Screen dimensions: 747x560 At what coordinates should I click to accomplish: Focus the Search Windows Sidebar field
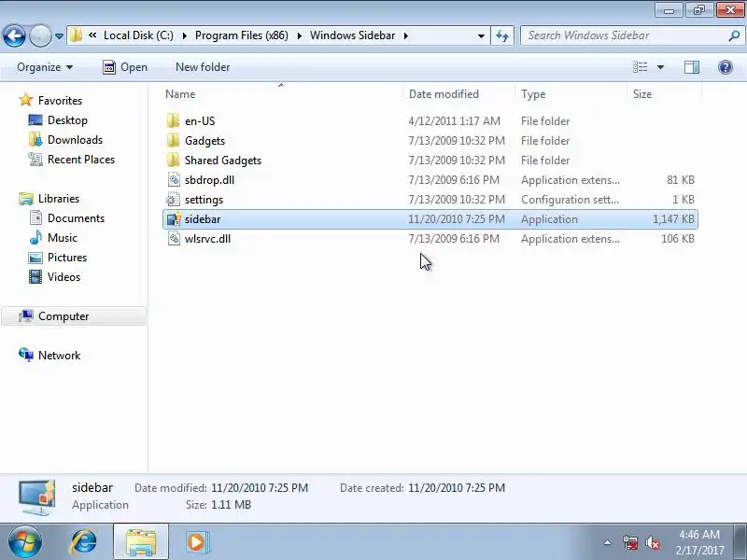point(624,35)
